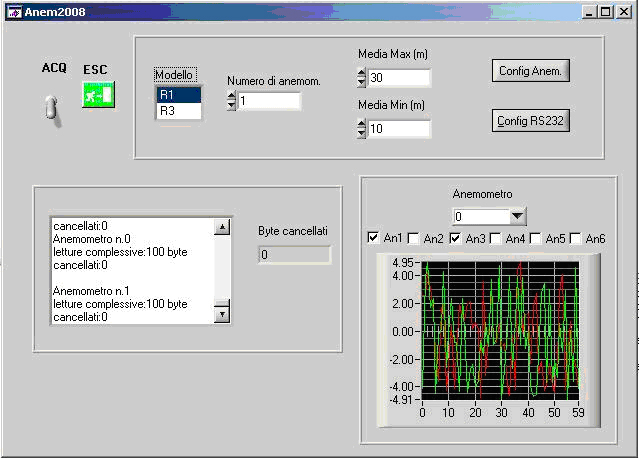Image resolution: width=639 pixels, height=458 pixels.
Task: Increase the Media Max (m) stepper
Action: coord(361,73)
